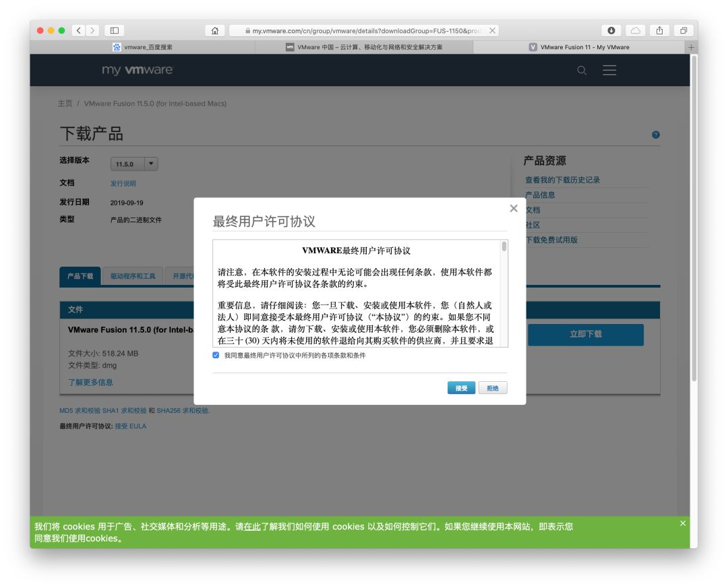Click the 立即下载 download button
Image resolution: width=728 pixels, height=588 pixels.
586,335
